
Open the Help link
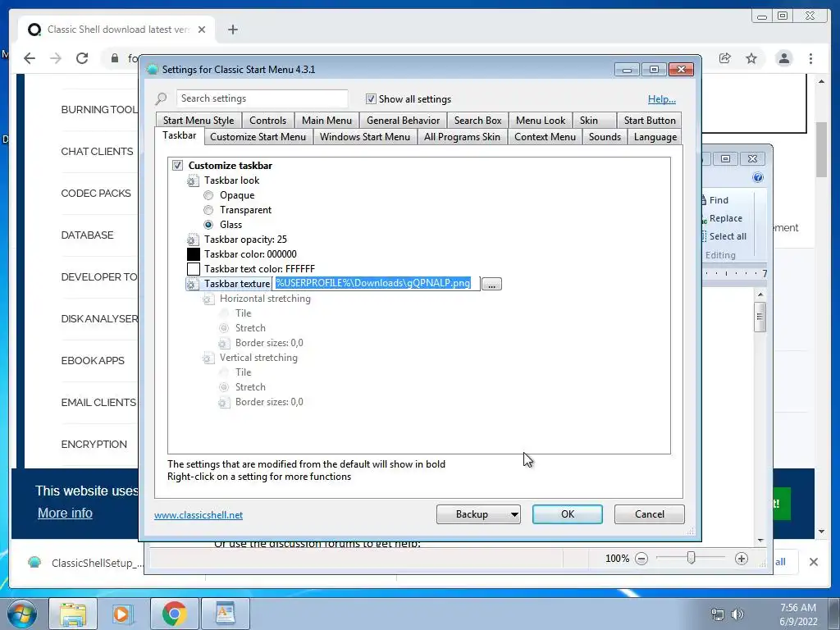[x=662, y=99]
